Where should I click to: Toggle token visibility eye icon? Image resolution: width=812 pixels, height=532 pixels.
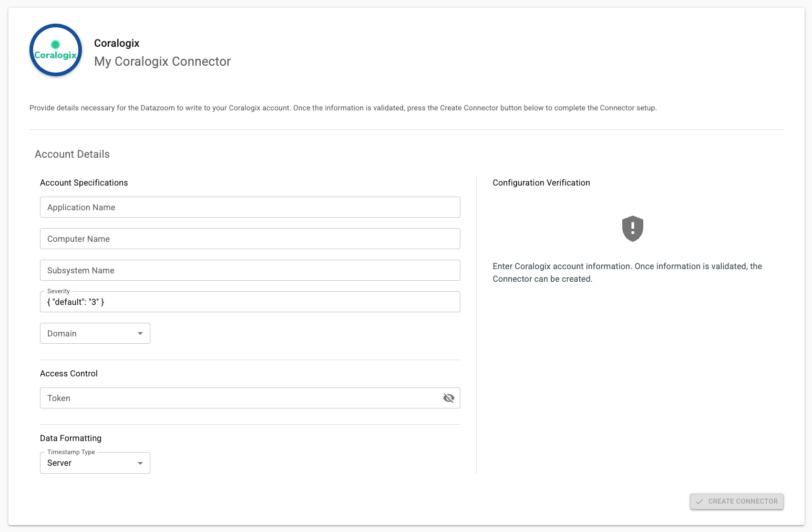pyautogui.click(x=448, y=398)
